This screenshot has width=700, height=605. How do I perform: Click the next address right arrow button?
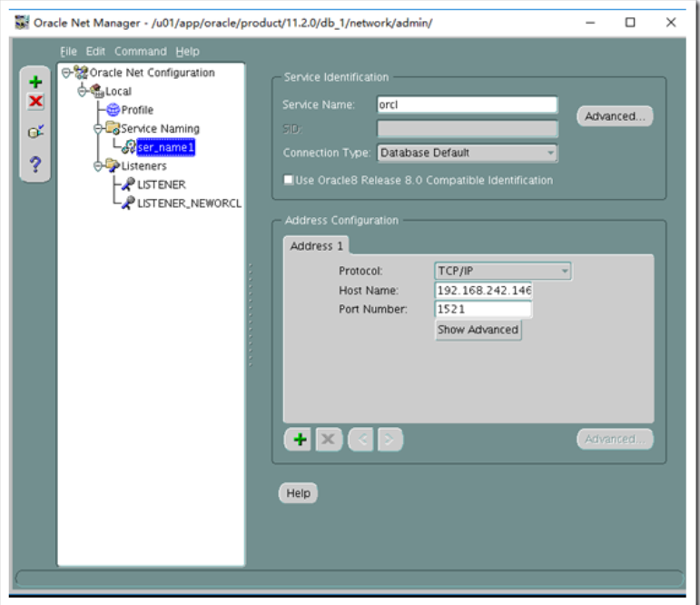(x=389, y=440)
